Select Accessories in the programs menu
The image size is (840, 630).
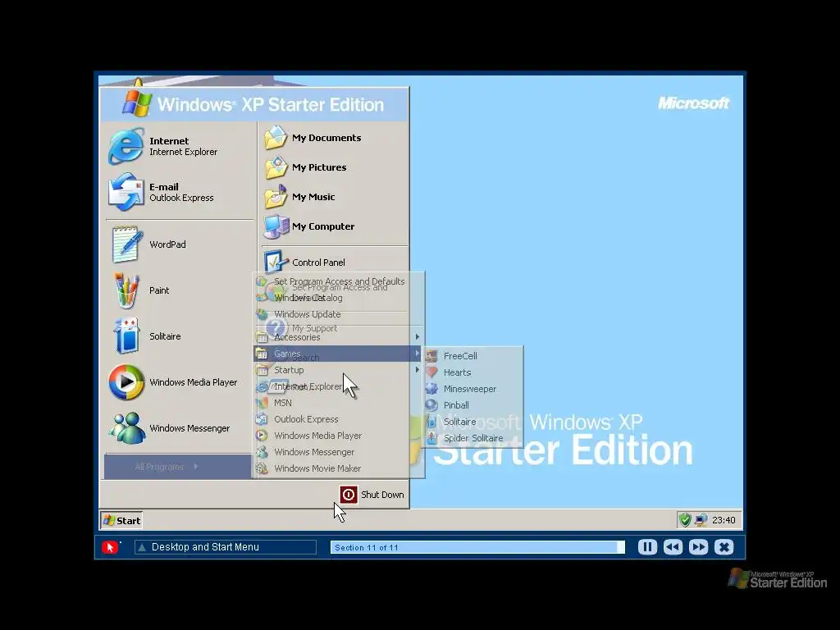[339, 337]
